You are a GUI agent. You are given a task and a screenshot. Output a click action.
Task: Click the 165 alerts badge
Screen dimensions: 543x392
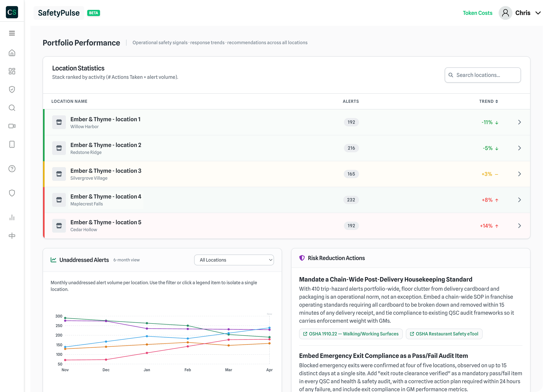pyautogui.click(x=351, y=174)
